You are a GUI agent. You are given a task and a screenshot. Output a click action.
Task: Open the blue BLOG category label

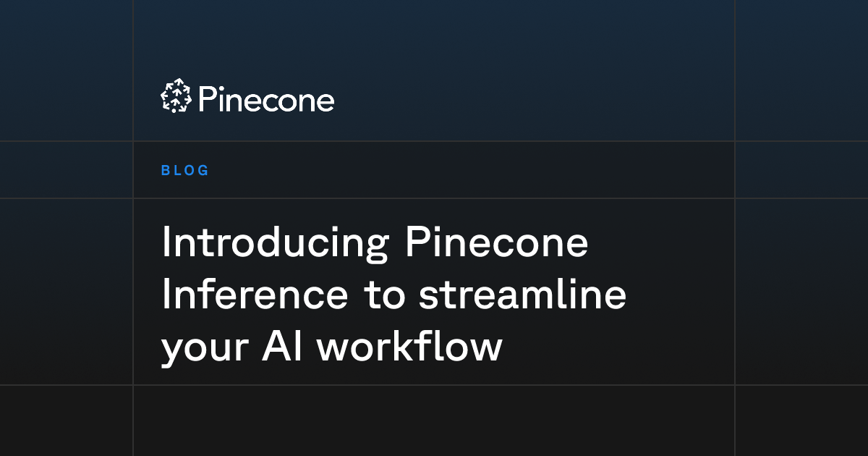point(185,171)
